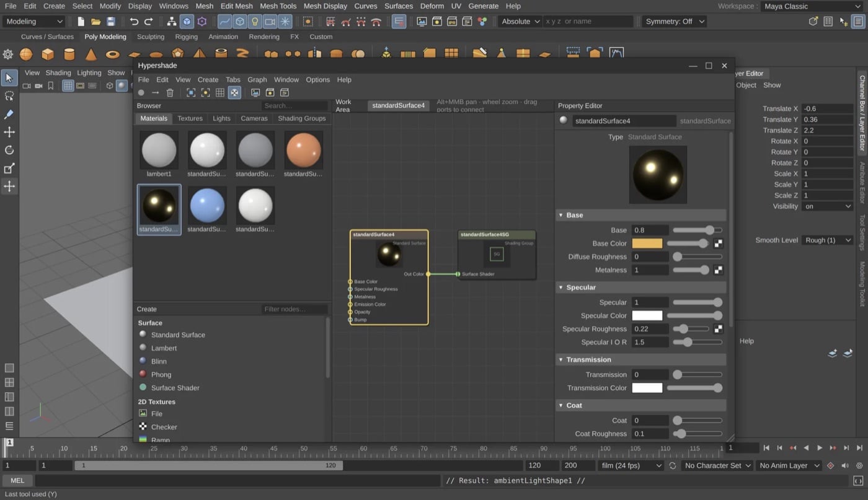Open the shelf settings gear menu

coord(7,54)
